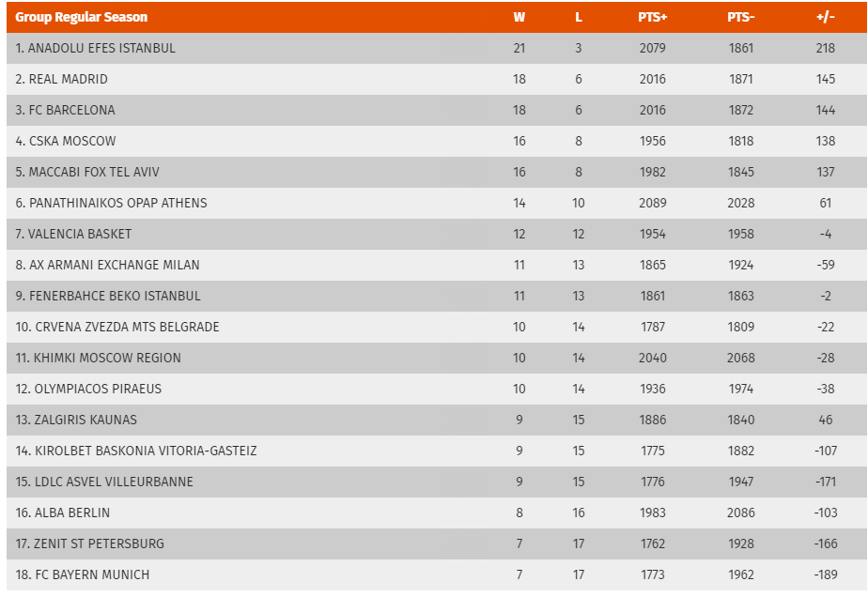Select the Olympiacos Piraeus team

(436, 389)
